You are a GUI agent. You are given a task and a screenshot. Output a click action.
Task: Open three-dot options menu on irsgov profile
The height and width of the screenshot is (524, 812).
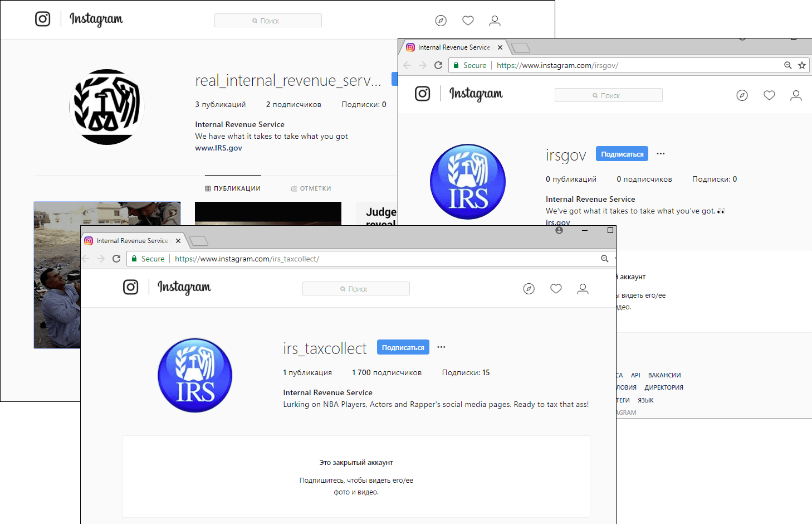click(661, 153)
